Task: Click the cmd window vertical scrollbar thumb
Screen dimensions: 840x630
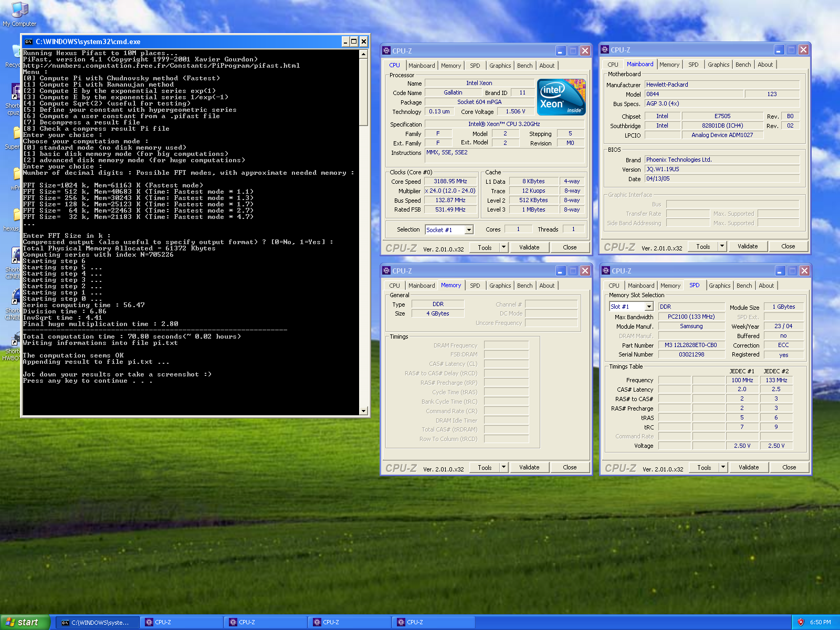Action: tap(364, 92)
